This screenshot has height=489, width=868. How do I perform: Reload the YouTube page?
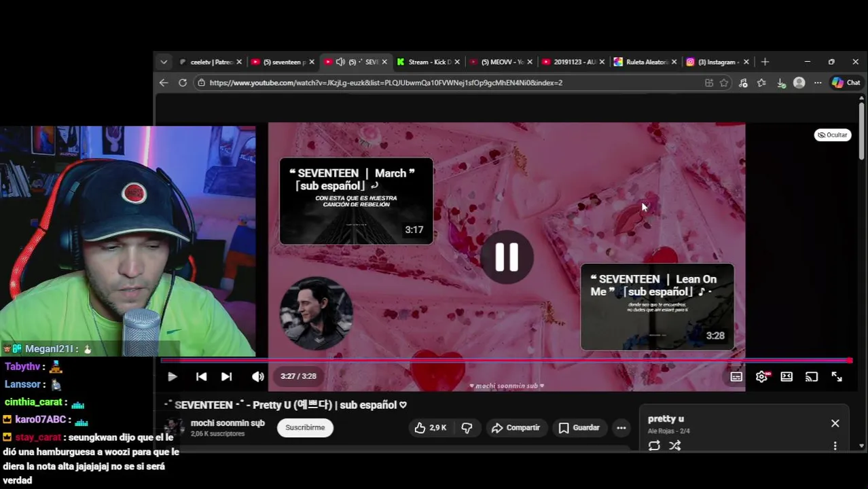[183, 82]
